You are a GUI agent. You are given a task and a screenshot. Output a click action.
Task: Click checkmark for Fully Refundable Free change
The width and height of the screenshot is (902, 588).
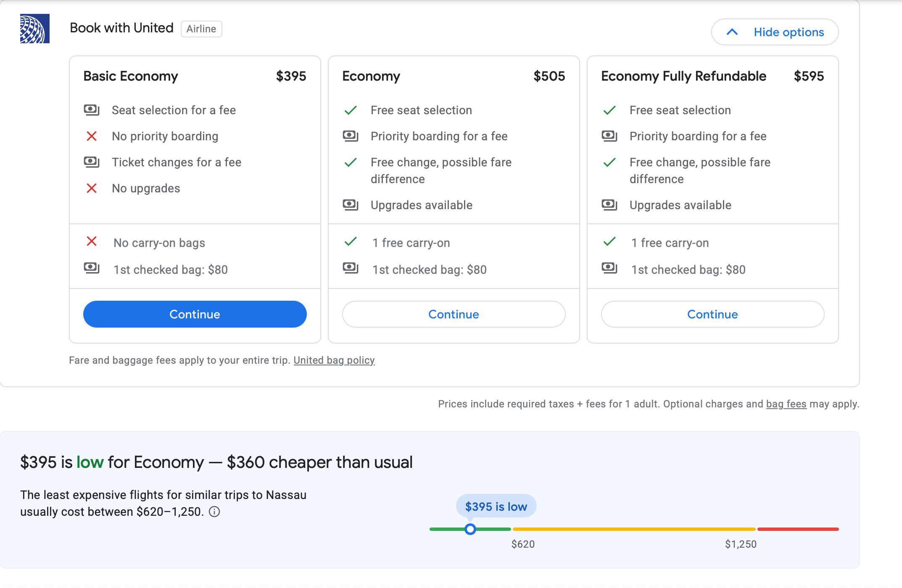pyautogui.click(x=609, y=162)
